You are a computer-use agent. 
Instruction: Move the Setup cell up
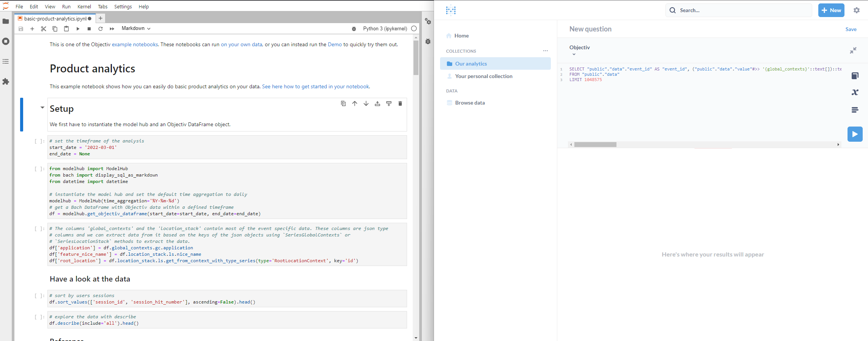355,103
